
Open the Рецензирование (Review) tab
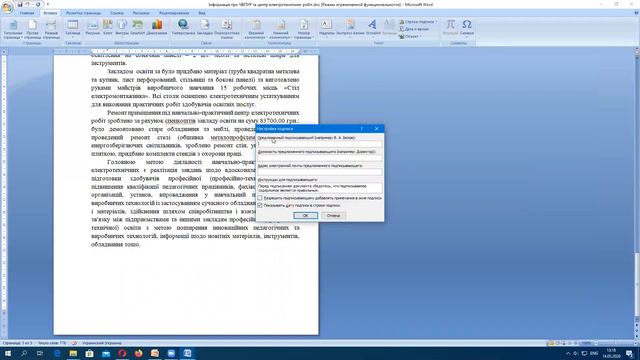click(x=174, y=13)
